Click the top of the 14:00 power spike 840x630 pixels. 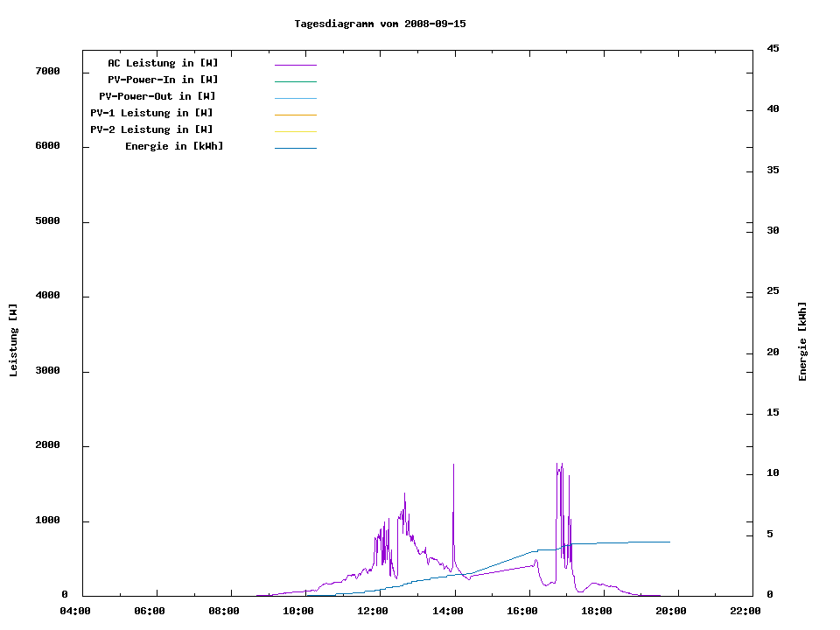[x=453, y=465]
